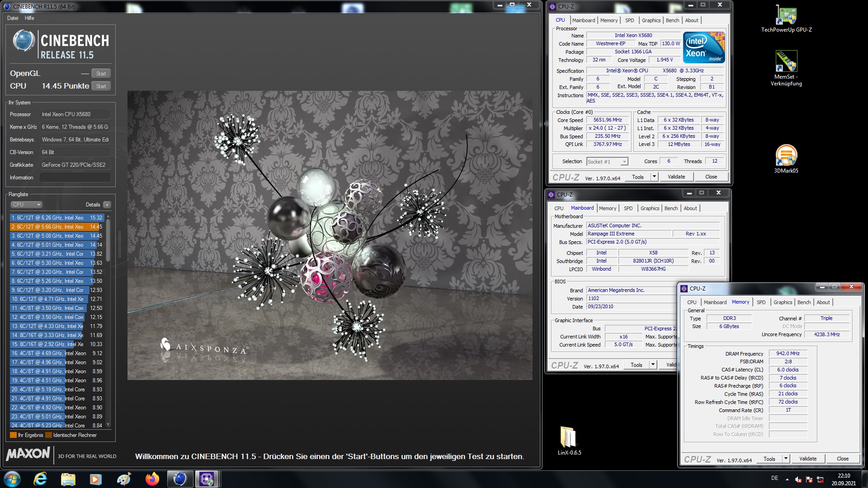868x488 pixels.
Task: Switch to Cinebench taskbar button
Action: point(180,479)
